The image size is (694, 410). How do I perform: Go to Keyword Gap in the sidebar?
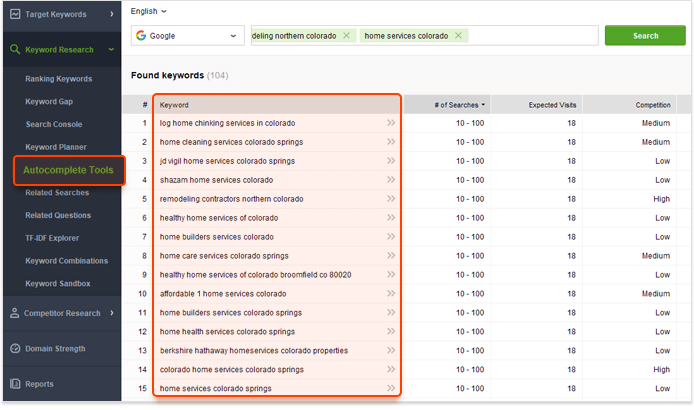(50, 101)
